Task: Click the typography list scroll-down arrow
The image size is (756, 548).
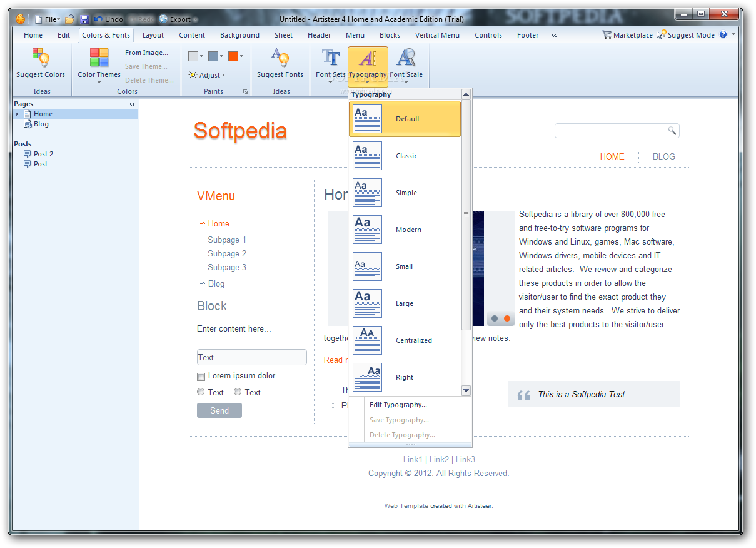Action: coord(466,391)
